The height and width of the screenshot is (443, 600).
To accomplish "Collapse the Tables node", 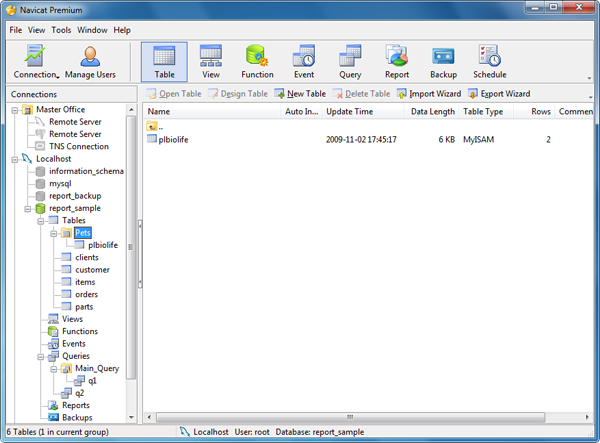I will coord(41,221).
